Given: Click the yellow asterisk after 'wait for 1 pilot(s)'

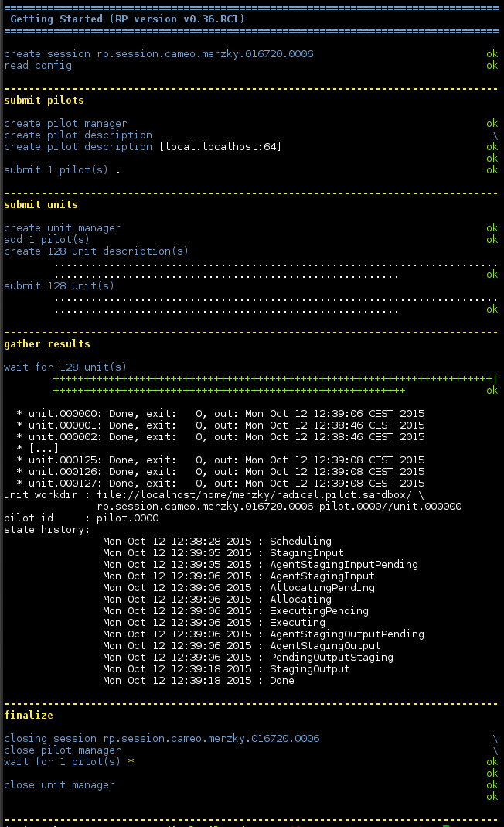Looking at the screenshot, I should pyautogui.click(x=131, y=761).
